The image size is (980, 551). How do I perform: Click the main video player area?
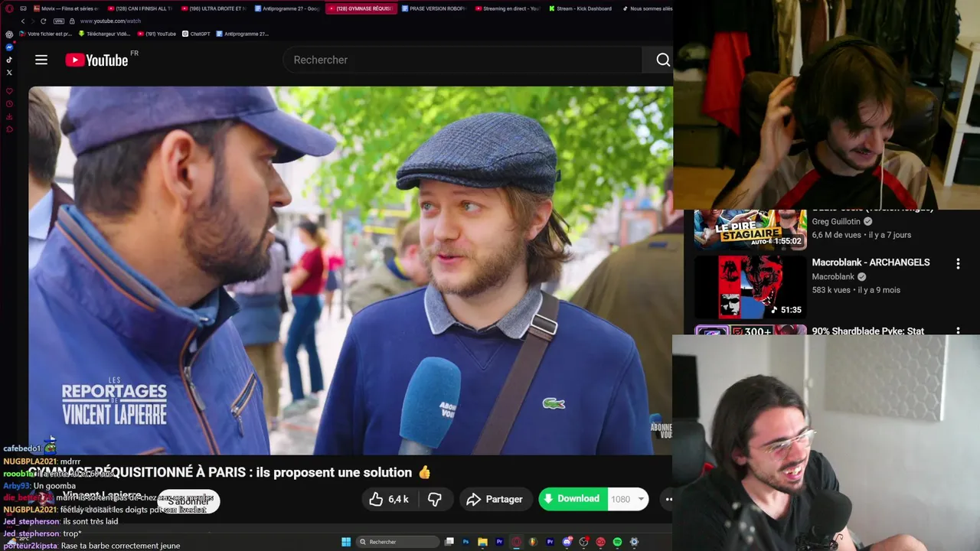pyautogui.click(x=351, y=270)
